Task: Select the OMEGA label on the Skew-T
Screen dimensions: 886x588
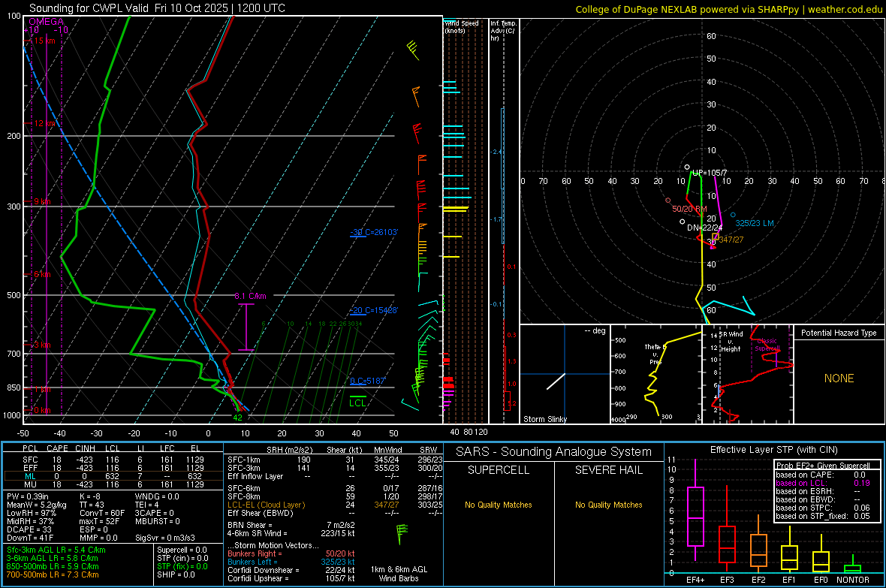Action: point(47,22)
